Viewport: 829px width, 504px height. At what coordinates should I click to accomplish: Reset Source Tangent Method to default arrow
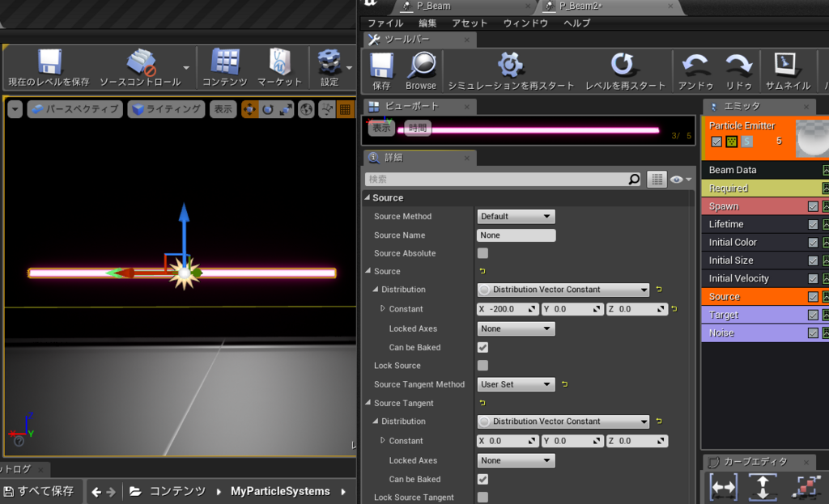pyautogui.click(x=564, y=384)
